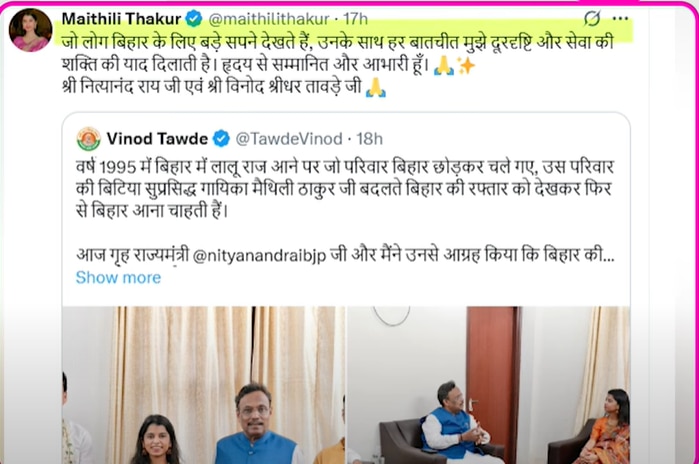699x464 pixels.
Task: Click the 17h timestamp
Action: click(x=355, y=19)
